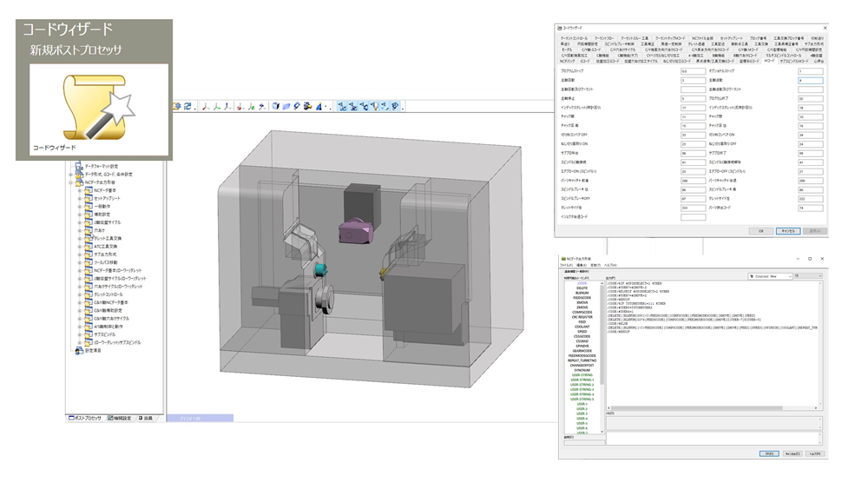Click the folder icon beside サブスピンドル
The image size is (868, 489).
(x=88, y=334)
